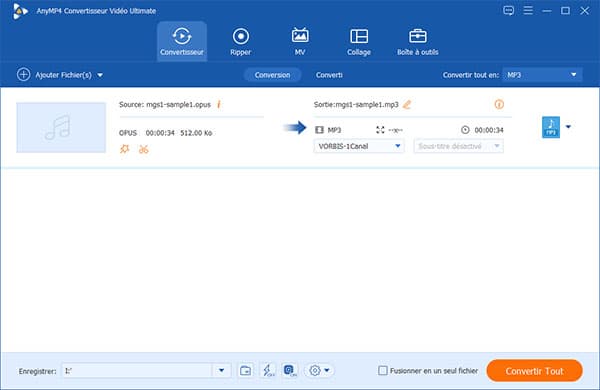This screenshot has height=390, width=600.
Task: Switch to the Ripper tab
Action: [x=241, y=41]
